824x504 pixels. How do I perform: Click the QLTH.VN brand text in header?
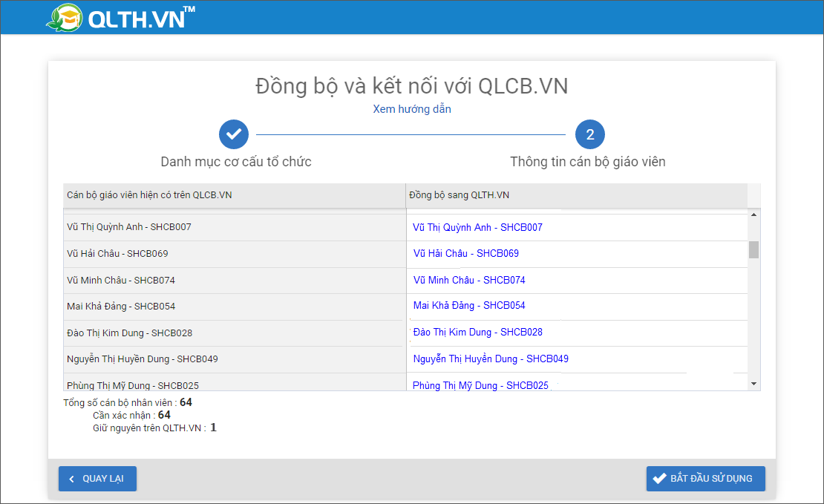tap(141, 19)
